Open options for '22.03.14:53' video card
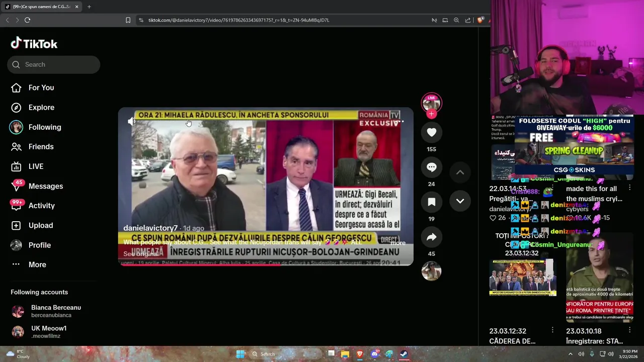Image resolution: width=644 pixels, height=362 pixels. 553,189
